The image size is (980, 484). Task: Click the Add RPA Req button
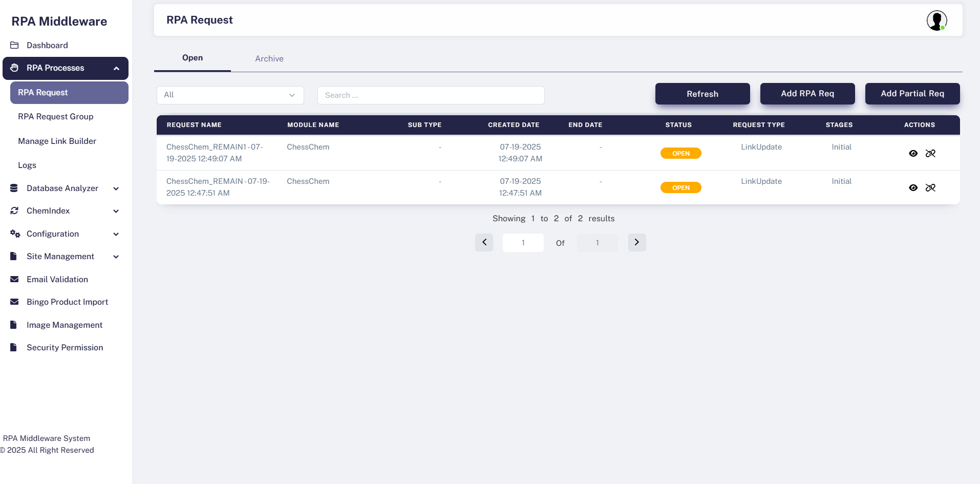click(807, 94)
